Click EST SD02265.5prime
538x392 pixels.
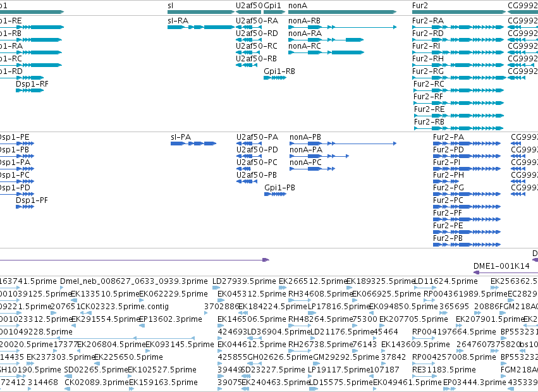tap(96, 370)
